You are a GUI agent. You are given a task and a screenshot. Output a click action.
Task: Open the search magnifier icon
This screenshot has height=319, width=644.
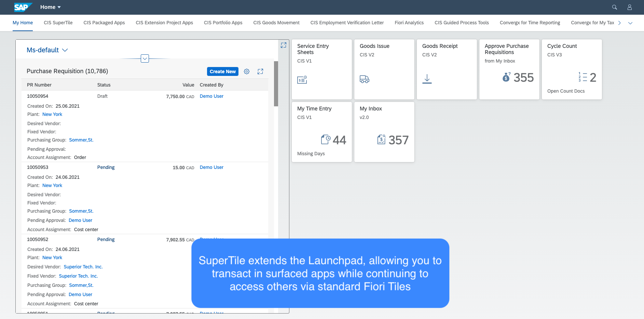point(614,7)
